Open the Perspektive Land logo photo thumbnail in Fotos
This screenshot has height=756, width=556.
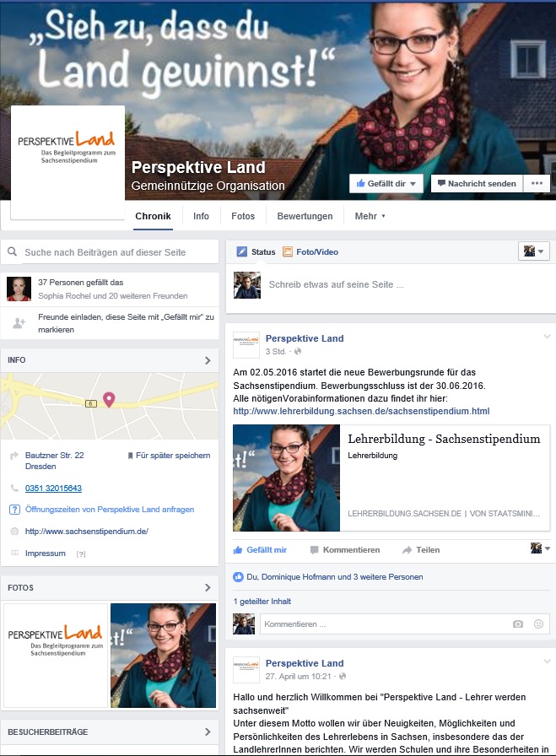coord(56,656)
